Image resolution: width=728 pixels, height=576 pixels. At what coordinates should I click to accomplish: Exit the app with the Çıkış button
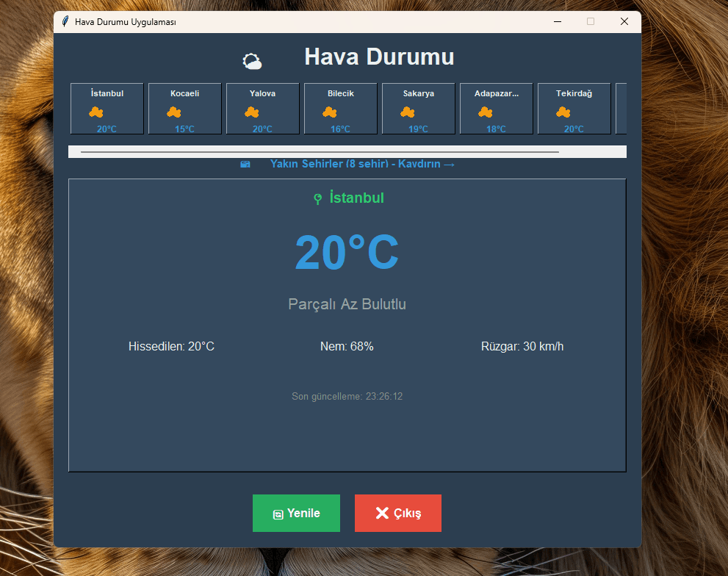(x=398, y=513)
